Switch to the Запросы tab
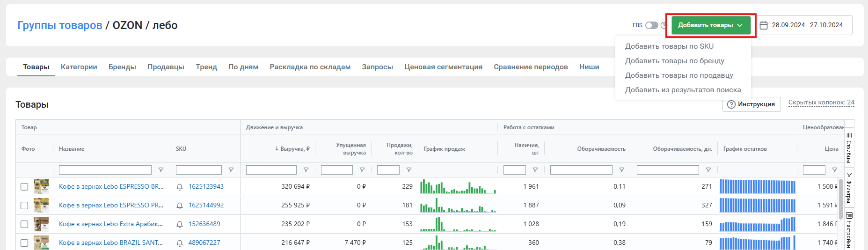Image resolution: width=868 pixels, height=250 pixels. [x=377, y=67]
